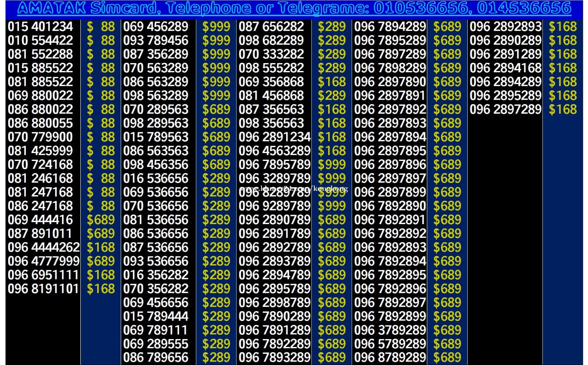The image size is (588, 365).
Task: Select phone number 086 880055
Action: coord(40,123)
